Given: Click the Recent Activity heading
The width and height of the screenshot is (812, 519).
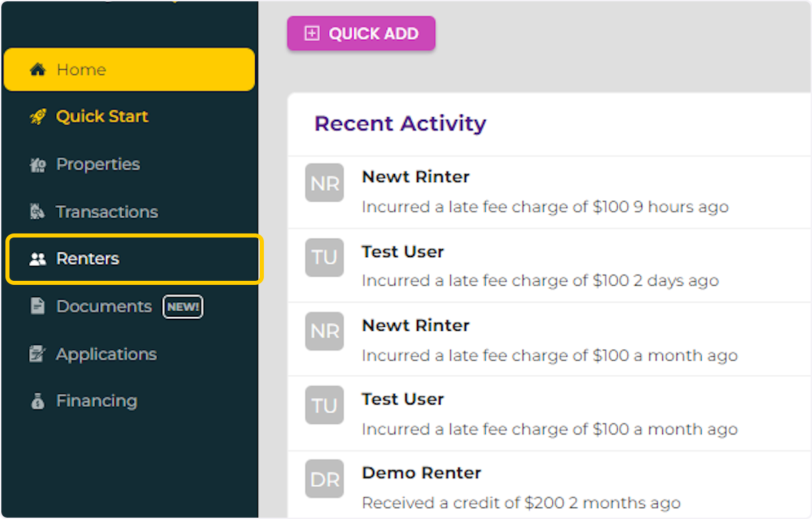Looking at the screenshot, I should click(400, 124).
